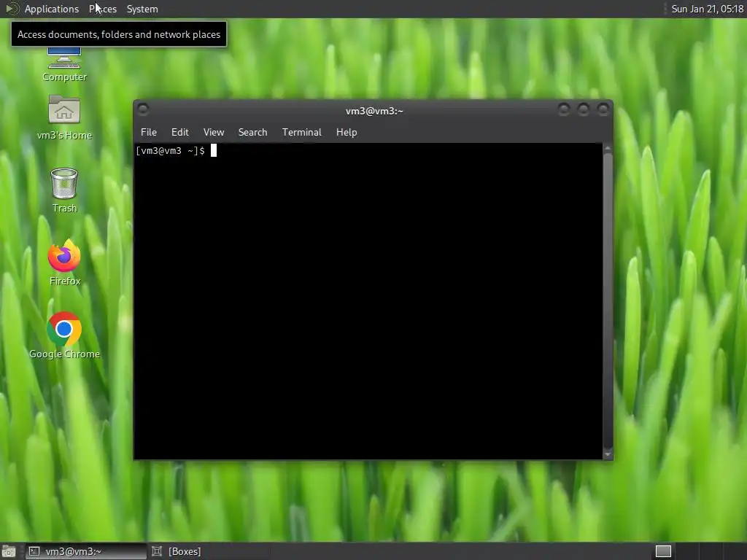Maximize the terminal window
The width and height of the screenshot is (747, 560).
click(x=583, y=110)
